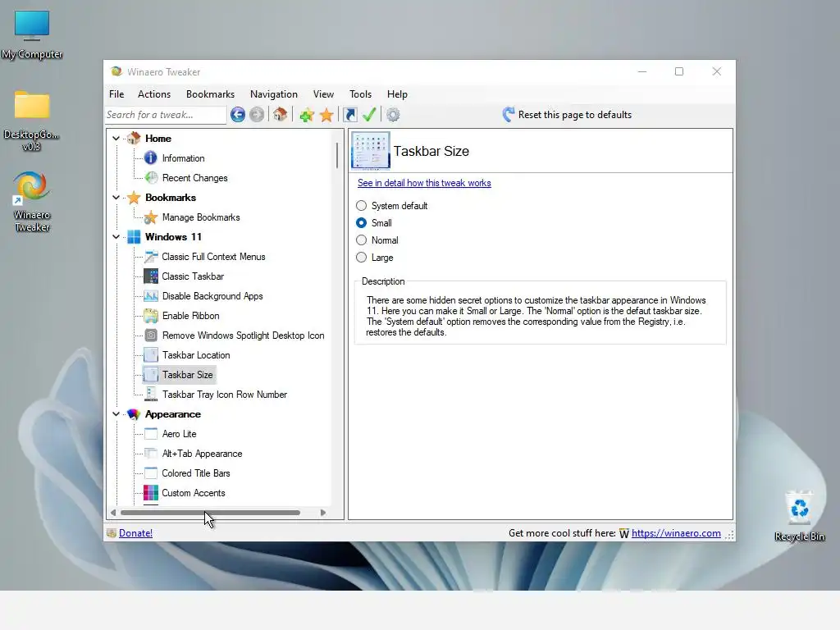Click the Information tree icon
Viewport: 840px width, 630px height.
pyautogui.click(x=151, y=158)
